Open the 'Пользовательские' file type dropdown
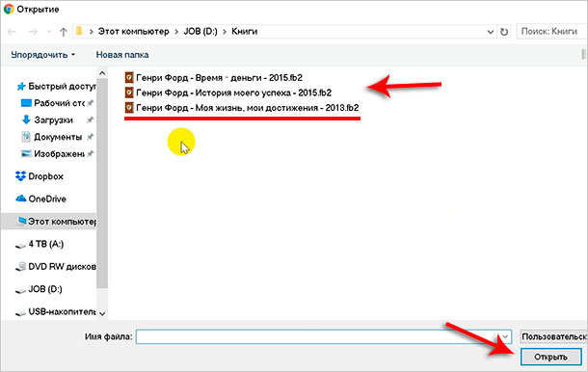This screenshot has width=588, height=372. coord(554,336)
